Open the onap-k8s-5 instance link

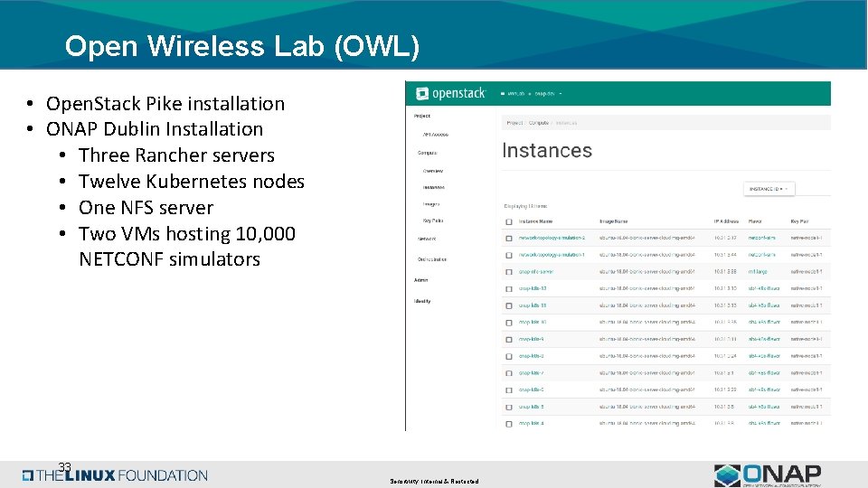531,407
